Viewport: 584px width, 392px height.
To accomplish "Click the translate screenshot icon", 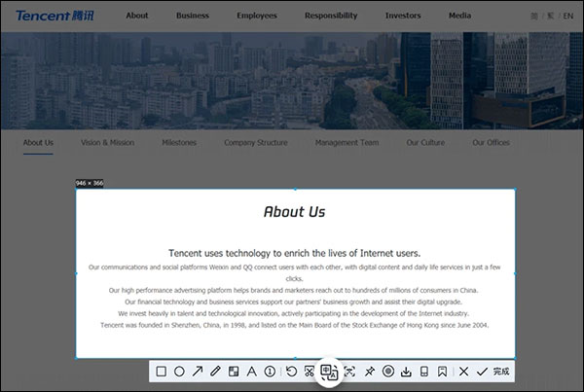I will pyautogui.click(x=329, y=372).
